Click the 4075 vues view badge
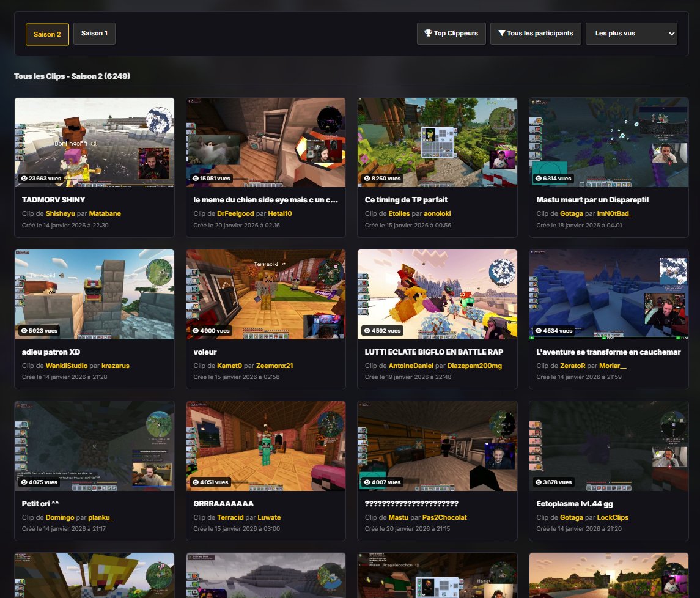 coord(39,482)
